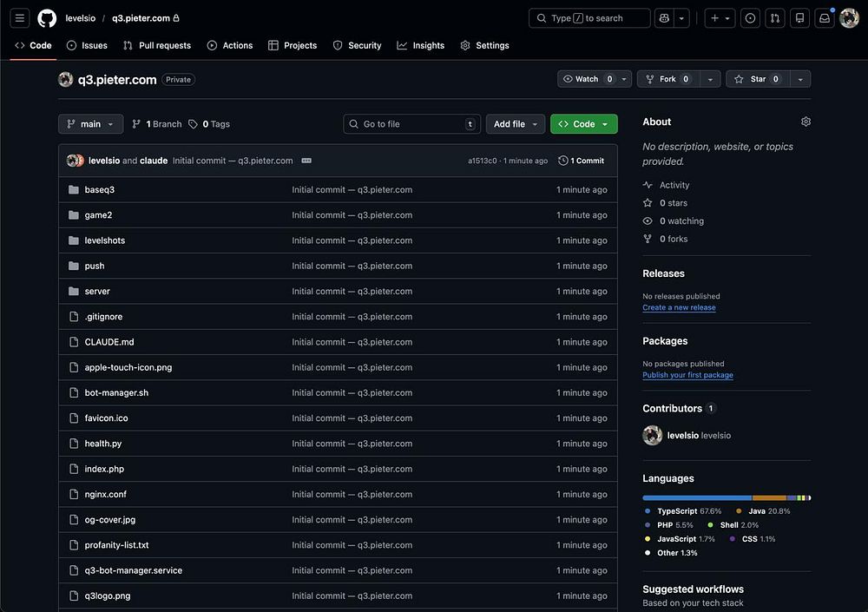Open the 1 Commit history link
The height and width of the screenshot is (612, 868).
coord(582,161)
